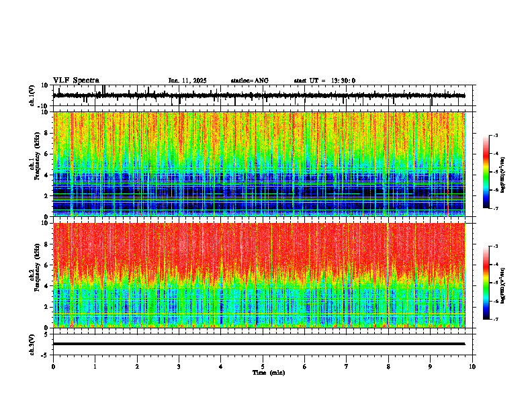Select the "Jan. 11, 2025" date text
The height and width of the screenshot is (411, 532).
[x=187, y=81]
